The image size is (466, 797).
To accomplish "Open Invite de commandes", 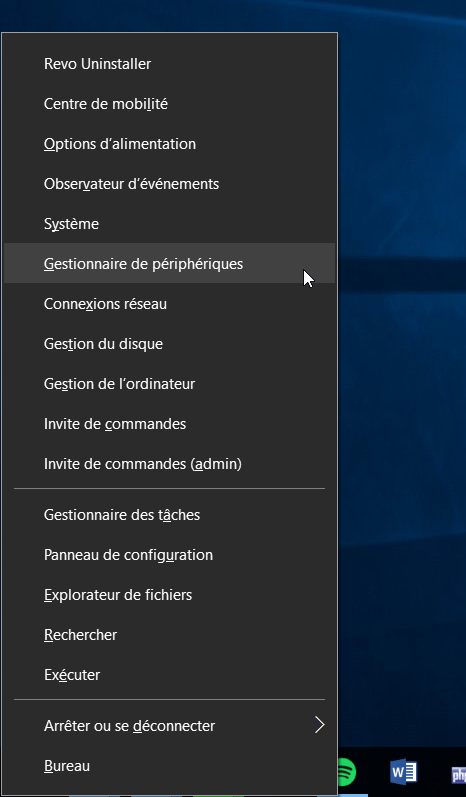I will pos(169,423).
